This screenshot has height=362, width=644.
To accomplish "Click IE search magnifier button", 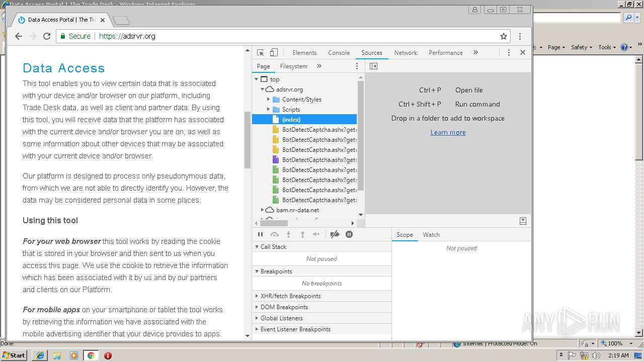I will pyautogui.click(x=629, y=18).
